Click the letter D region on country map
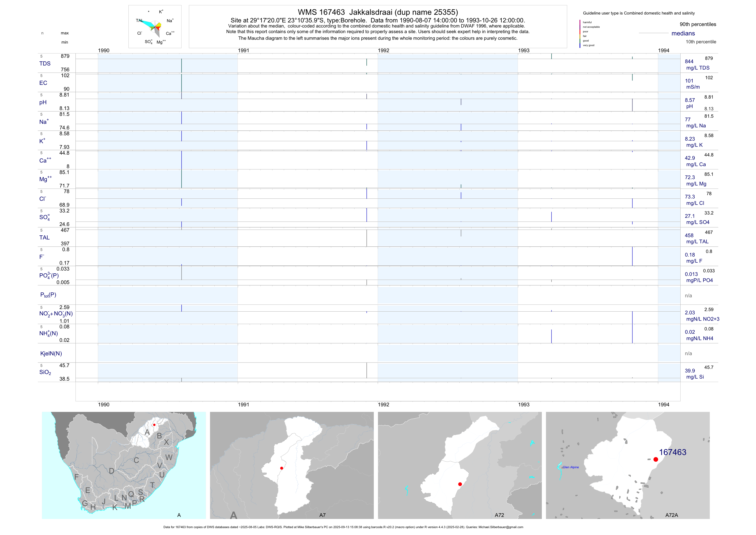756x535 pixels. 112,471
